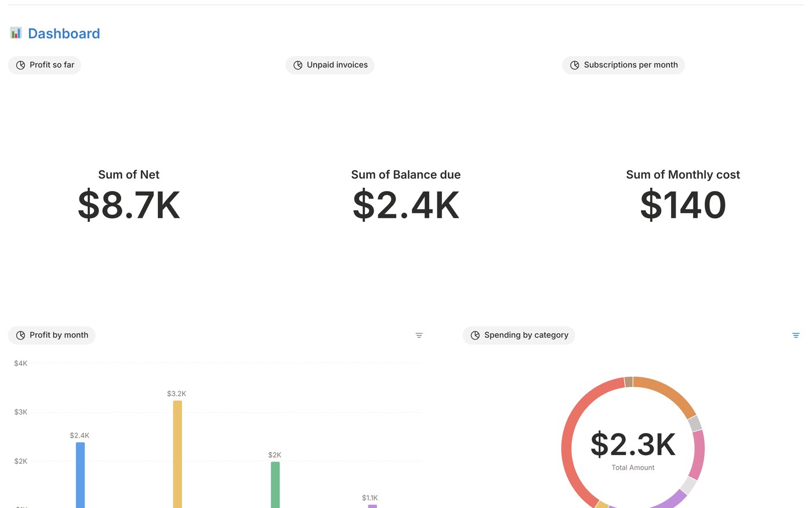The height and width of the screenshot is (508, 812).
Task: Open the Profit by month view tab
Action: (x=52, y=336)
